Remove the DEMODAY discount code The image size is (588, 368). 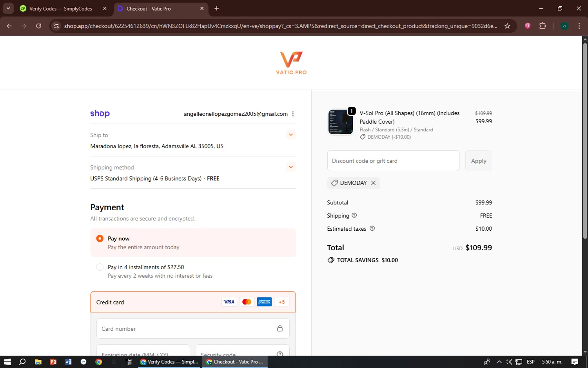pyautogui.click(x=373, y=183)
